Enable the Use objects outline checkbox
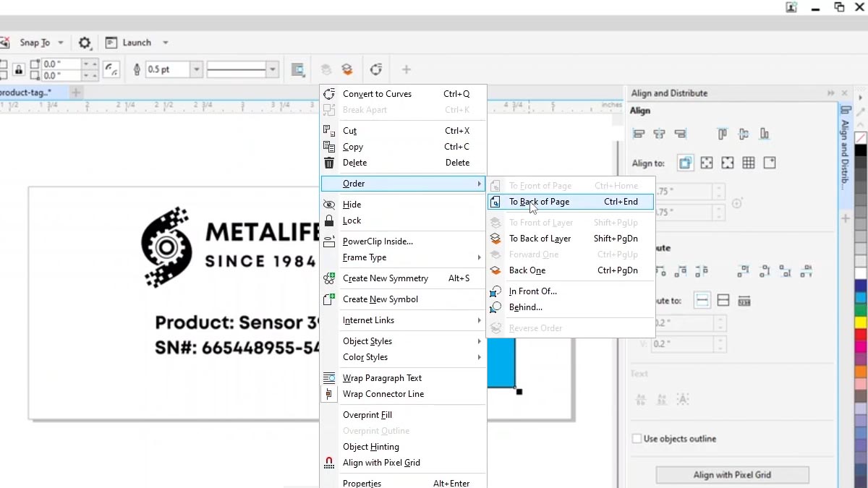 637,439
